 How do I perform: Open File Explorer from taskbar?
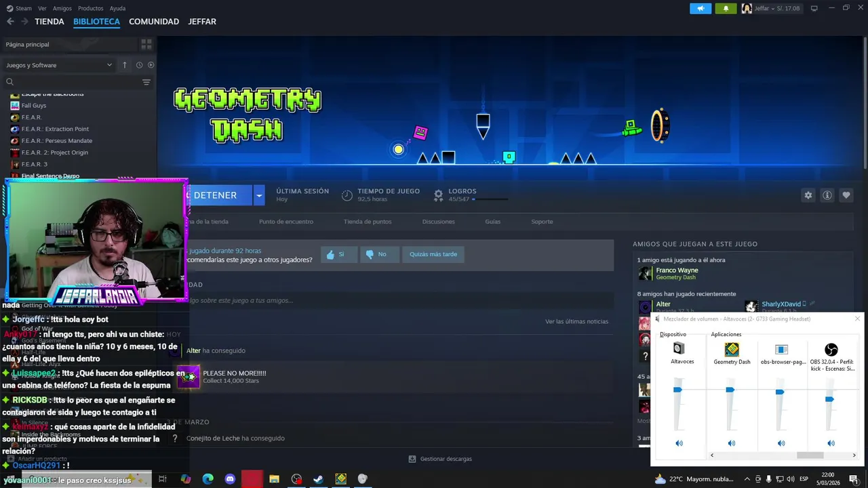tap(274, 479)
